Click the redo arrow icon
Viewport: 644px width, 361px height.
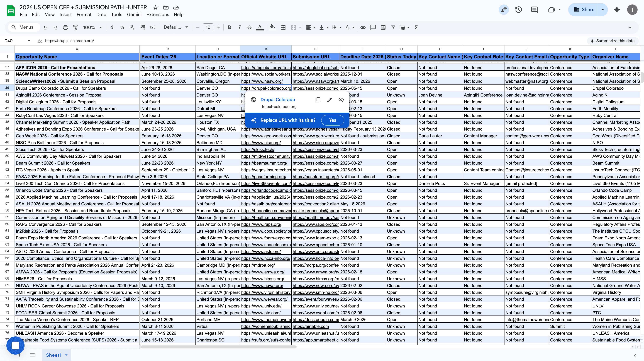tap(55, 28)
